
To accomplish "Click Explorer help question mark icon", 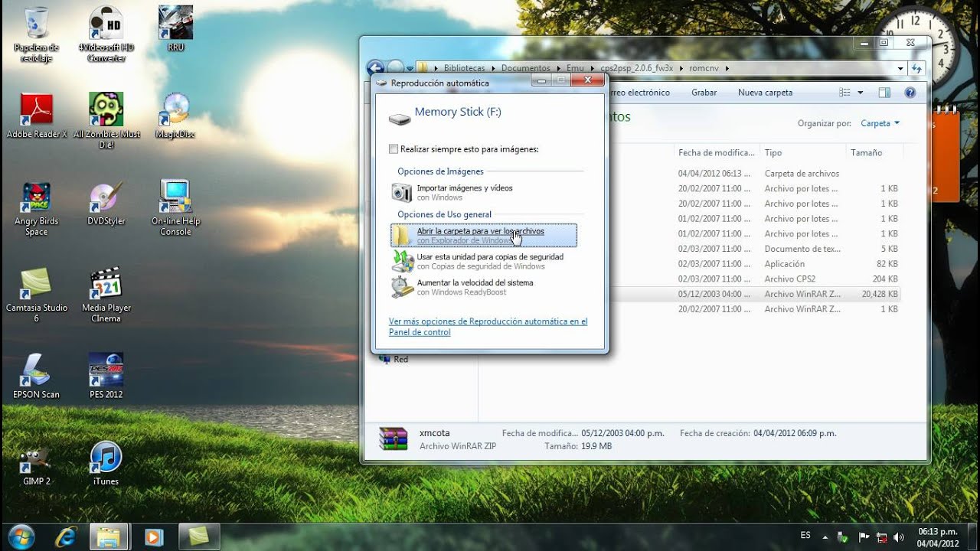I will (910, 93).
